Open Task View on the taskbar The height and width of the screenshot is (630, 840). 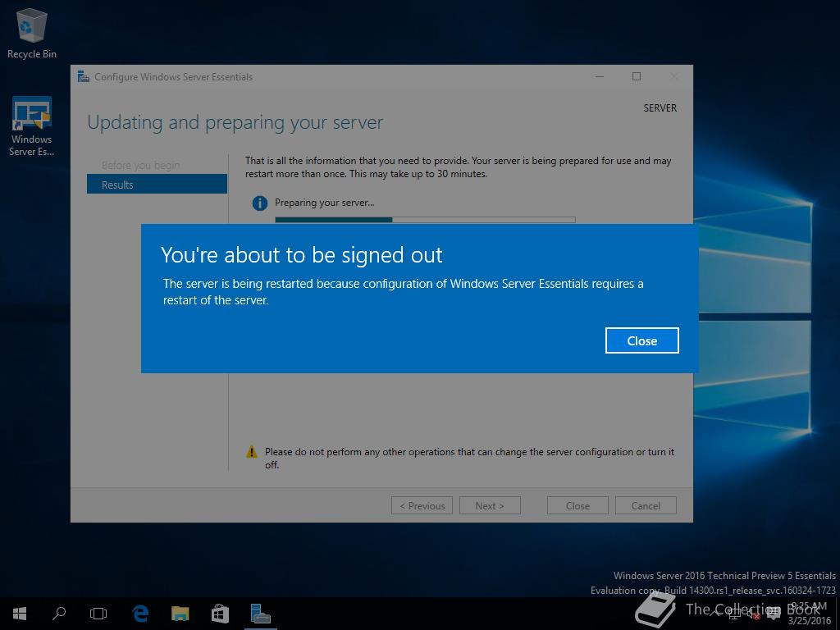[x=98, y=614]
